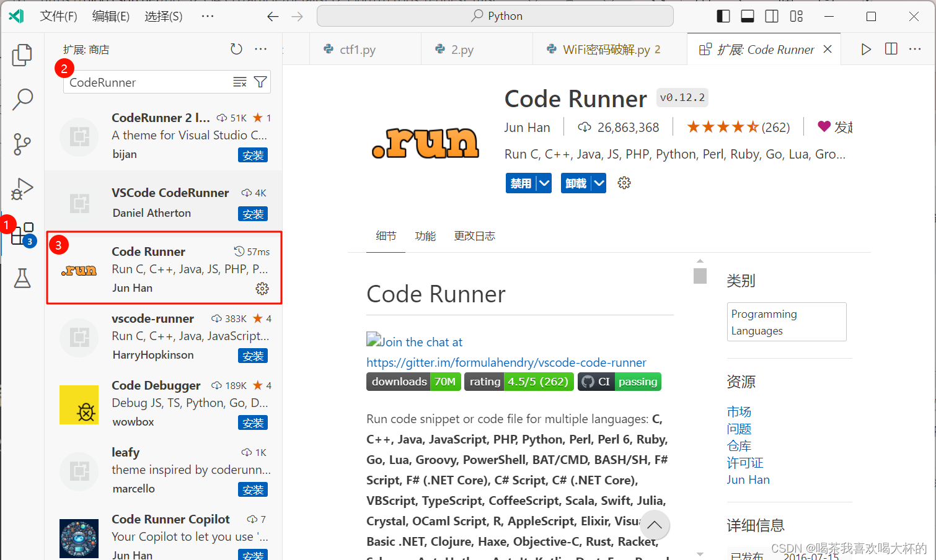
Task: Click the 仓库 link under 资源
Action: [x=739, y=445]
